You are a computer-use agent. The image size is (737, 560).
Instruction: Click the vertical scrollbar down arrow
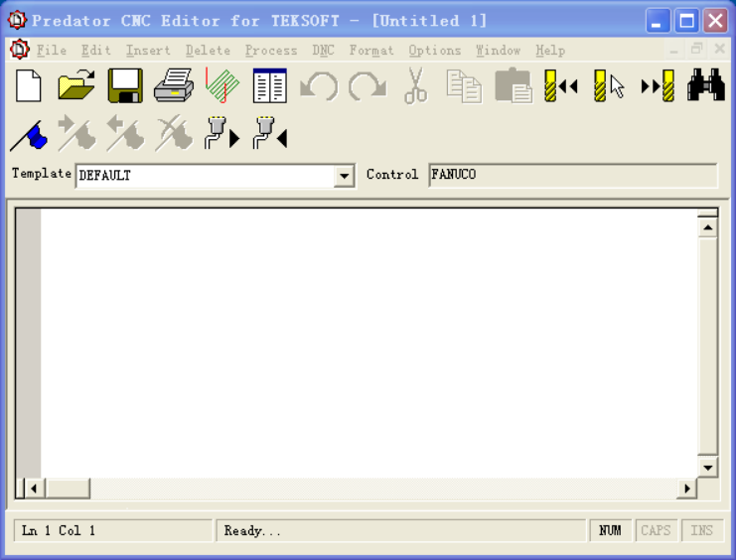(x=707, y=467)
